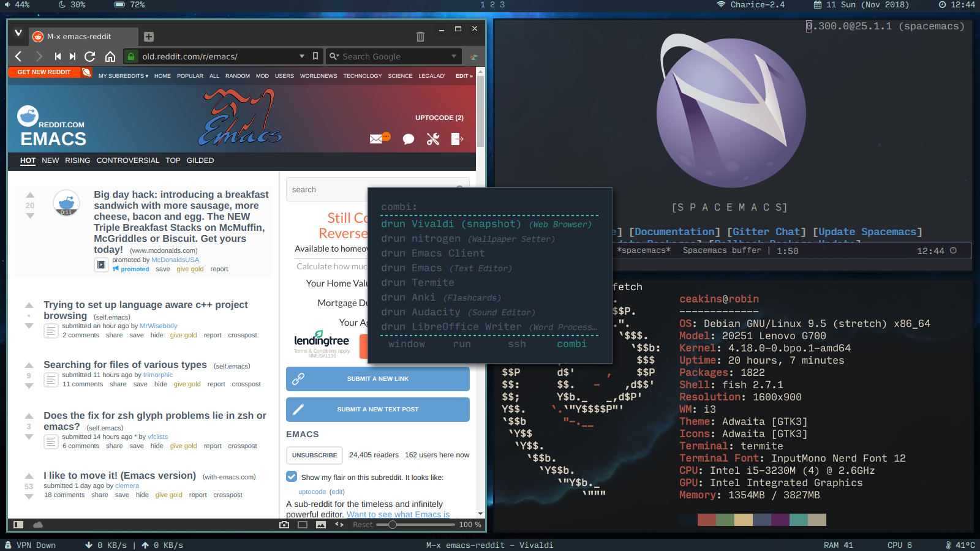The width and height of the screenshot is (980, 551).
Task: Choose 'drun Emacs Client' in rofi
Action: 489,253
